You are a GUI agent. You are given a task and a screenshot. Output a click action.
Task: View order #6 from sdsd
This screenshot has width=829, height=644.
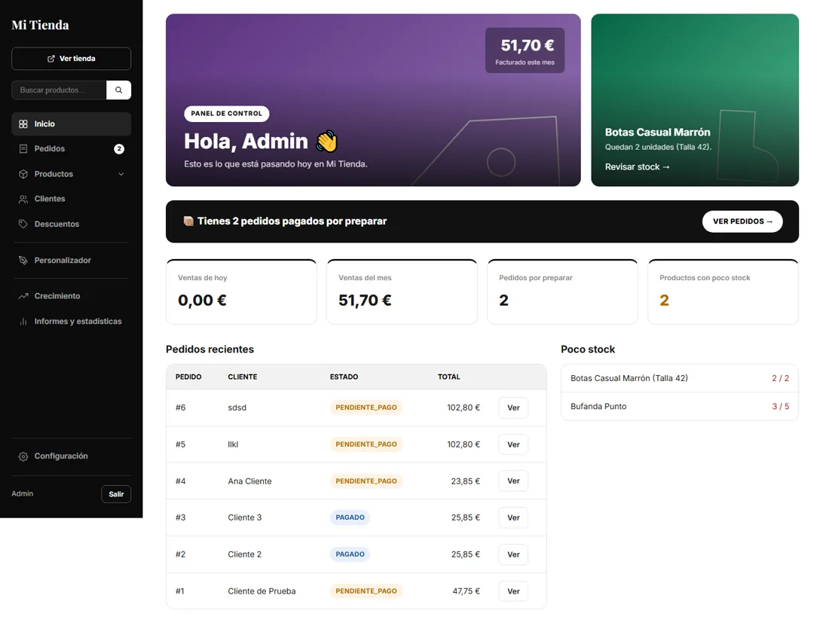pyautogui.click(x=513, y=407)
